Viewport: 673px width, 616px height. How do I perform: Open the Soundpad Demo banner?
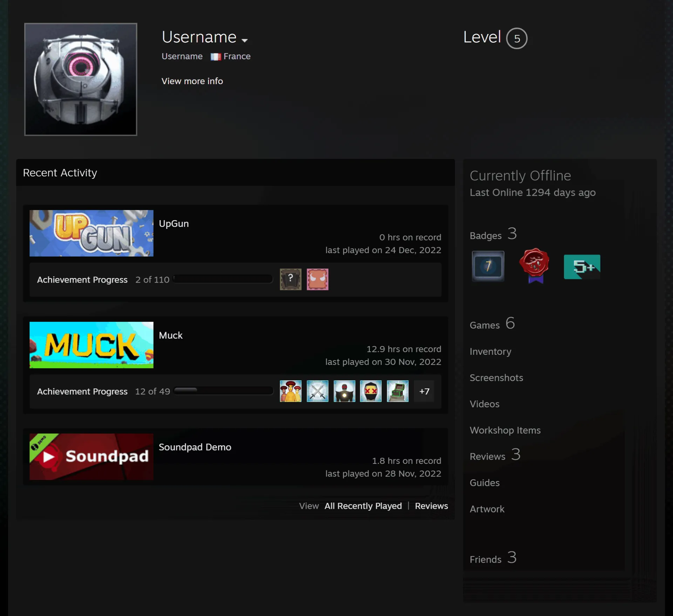[91, 456]
